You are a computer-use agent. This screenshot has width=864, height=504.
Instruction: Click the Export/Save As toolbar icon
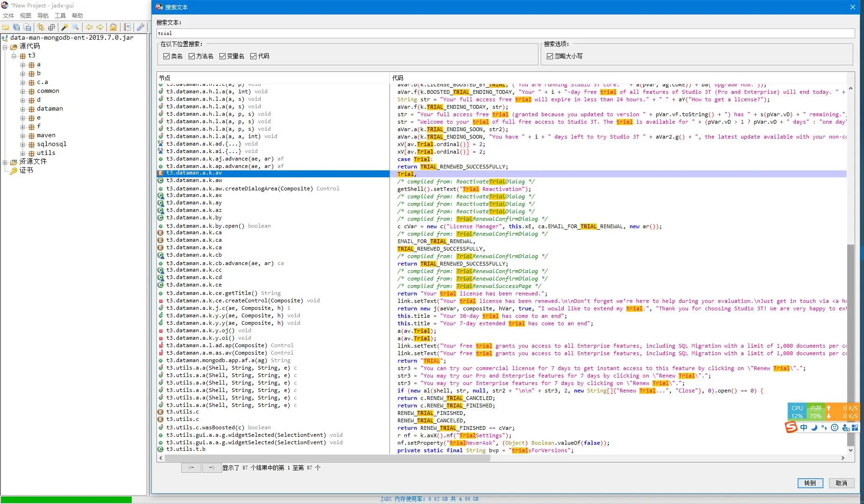[x=27, y=27]
